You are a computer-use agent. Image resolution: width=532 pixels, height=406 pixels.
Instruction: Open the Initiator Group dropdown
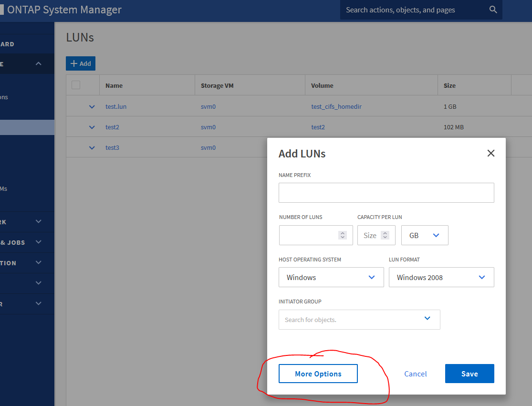(x=427, y=319)
